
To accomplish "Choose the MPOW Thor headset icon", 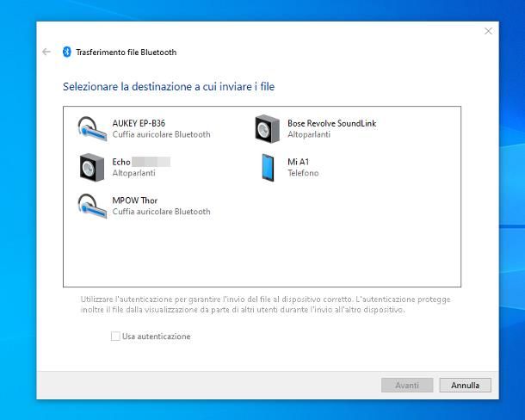I will pyautogui.click(x=92, y=206).
